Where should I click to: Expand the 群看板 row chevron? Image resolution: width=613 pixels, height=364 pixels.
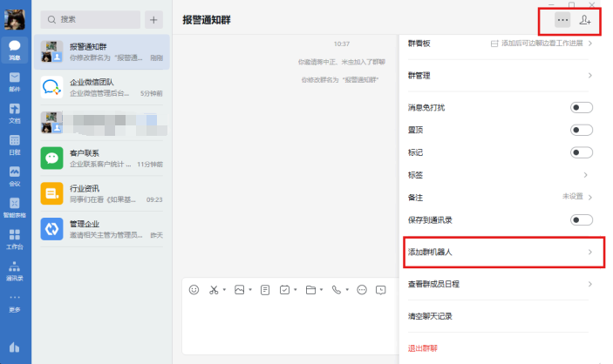click(x=590, y=44)
